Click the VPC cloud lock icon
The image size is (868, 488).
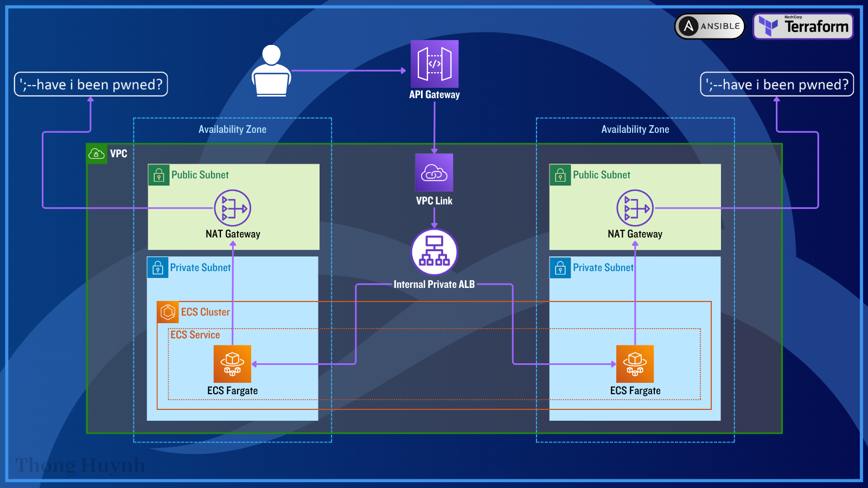97,154
